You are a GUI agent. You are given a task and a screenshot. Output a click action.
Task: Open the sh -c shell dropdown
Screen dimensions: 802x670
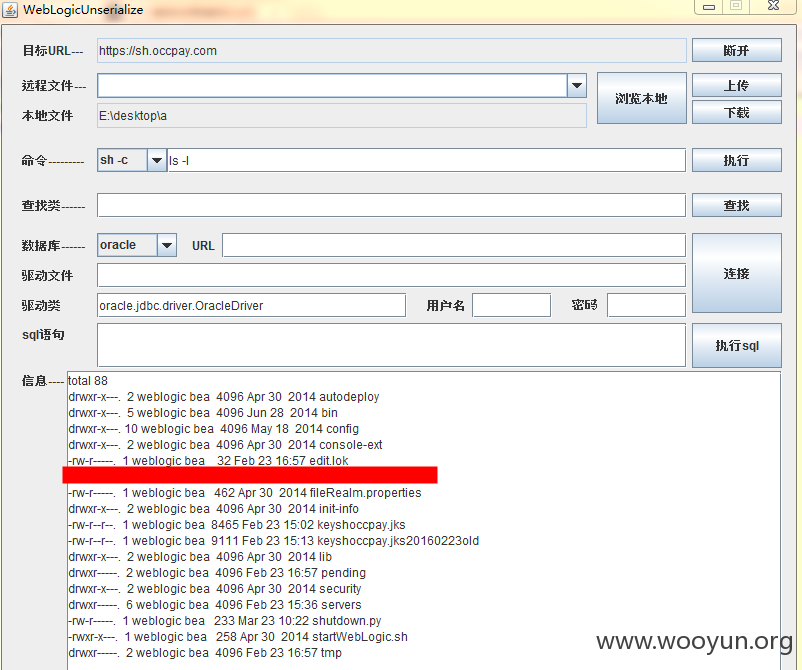pos(157,160)
